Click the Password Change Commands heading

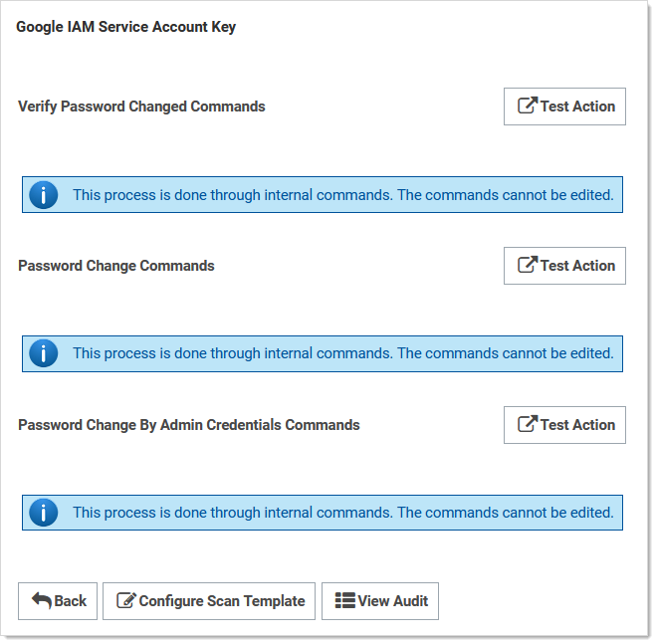click(116, 266)
